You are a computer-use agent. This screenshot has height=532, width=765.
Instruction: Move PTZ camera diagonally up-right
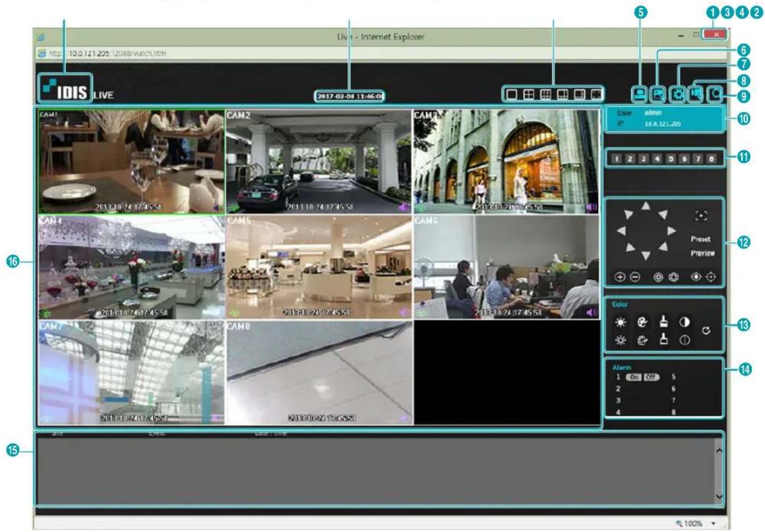click(x=662, y=214)
